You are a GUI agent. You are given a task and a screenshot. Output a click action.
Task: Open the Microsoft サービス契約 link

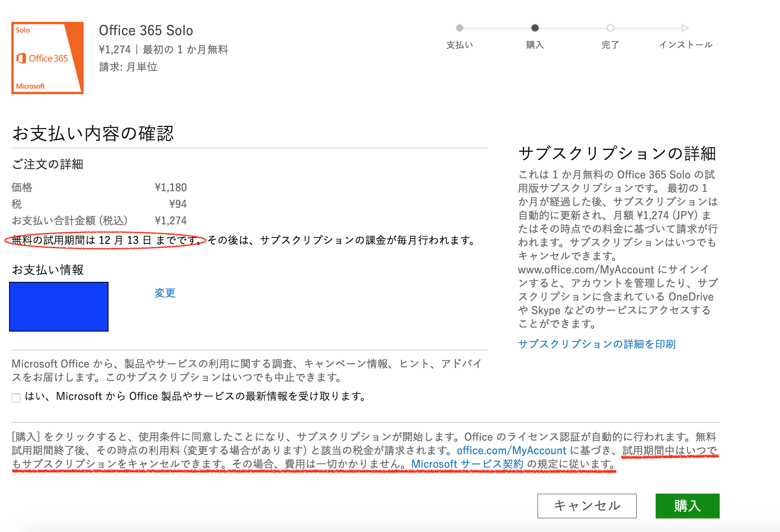coord(467,464)
